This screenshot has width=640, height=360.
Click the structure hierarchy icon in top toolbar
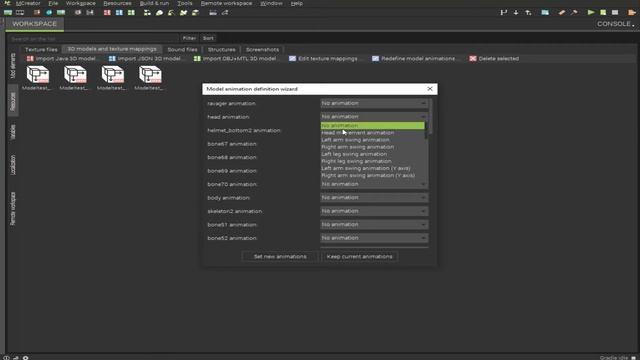coord(147,13)
